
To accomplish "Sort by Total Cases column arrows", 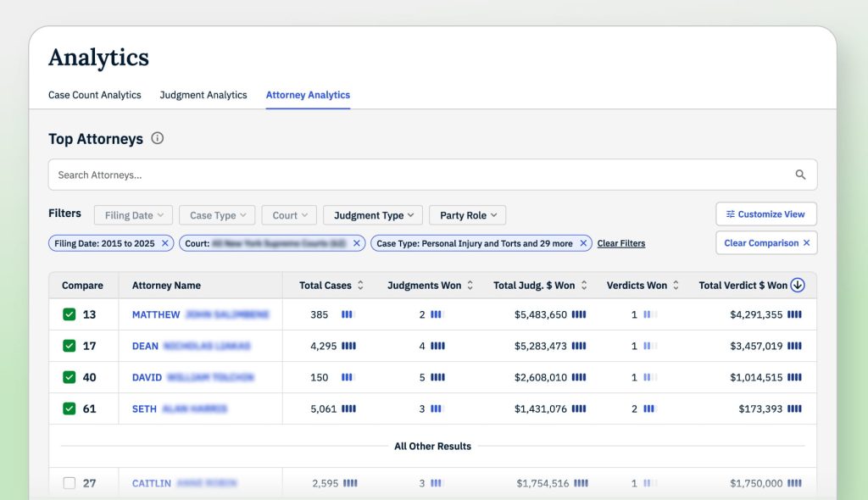I will tap(360, 286).
